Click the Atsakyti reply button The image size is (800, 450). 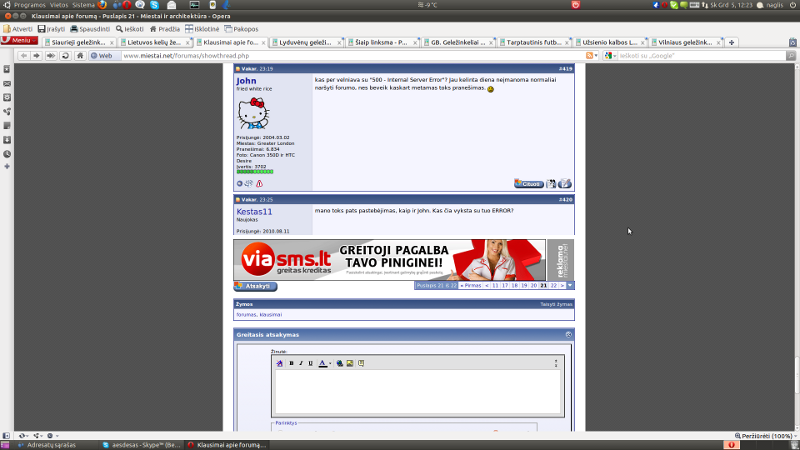pos(256,286)
